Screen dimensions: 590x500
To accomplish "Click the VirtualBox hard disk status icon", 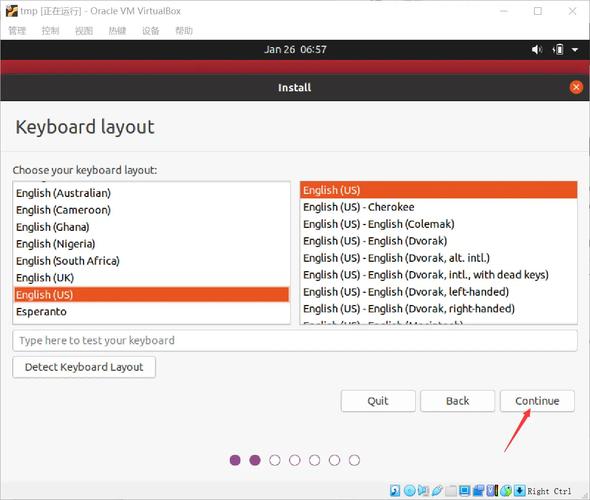I will 395,491.
